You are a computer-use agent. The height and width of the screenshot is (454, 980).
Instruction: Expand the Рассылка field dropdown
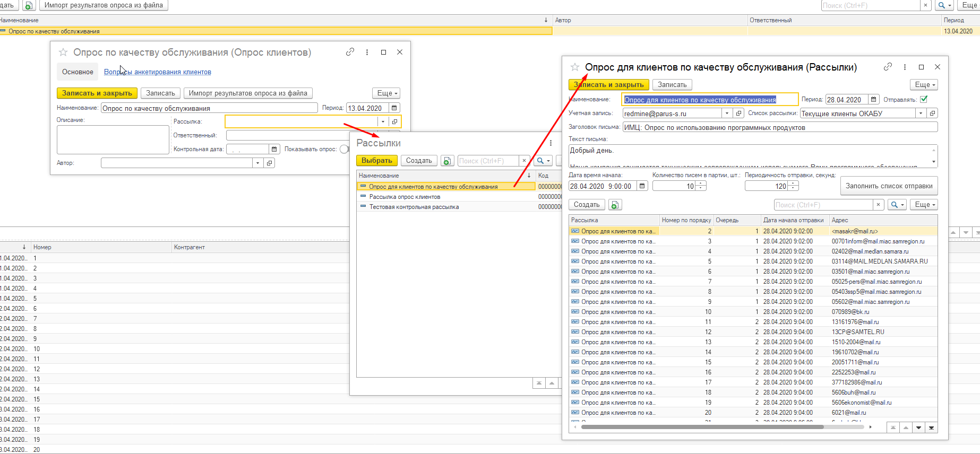(383, 121)
